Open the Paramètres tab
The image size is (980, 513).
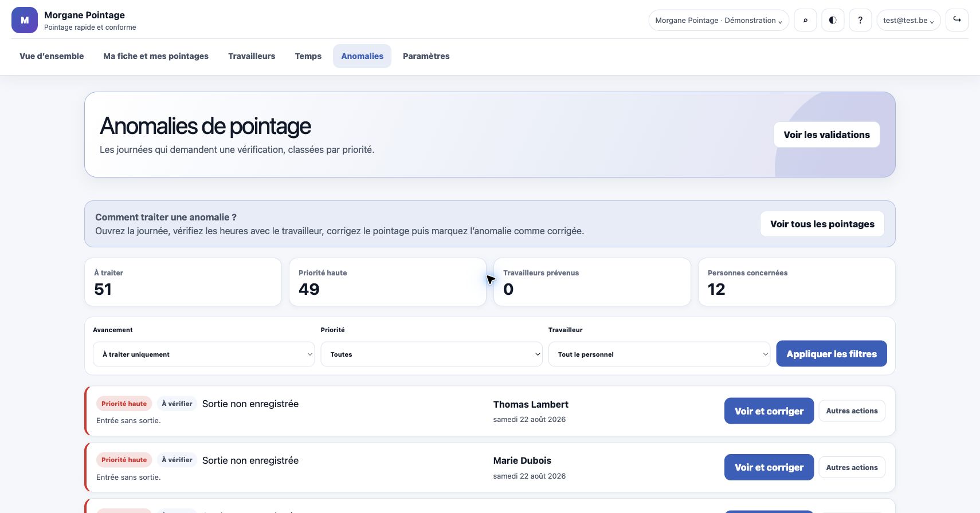point(426,56)
